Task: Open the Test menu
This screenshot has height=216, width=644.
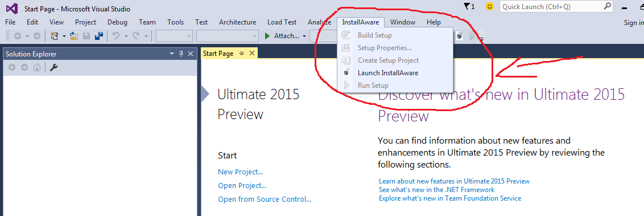Action: (x=201, y=22)
